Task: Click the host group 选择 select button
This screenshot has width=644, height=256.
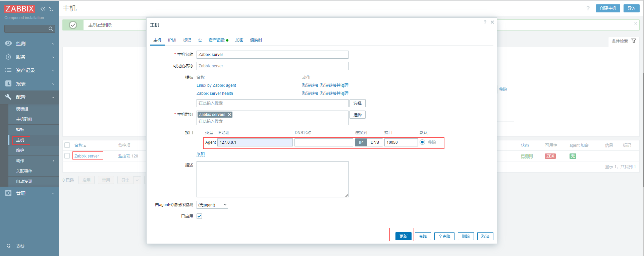Action: click(x=358, y=115)
